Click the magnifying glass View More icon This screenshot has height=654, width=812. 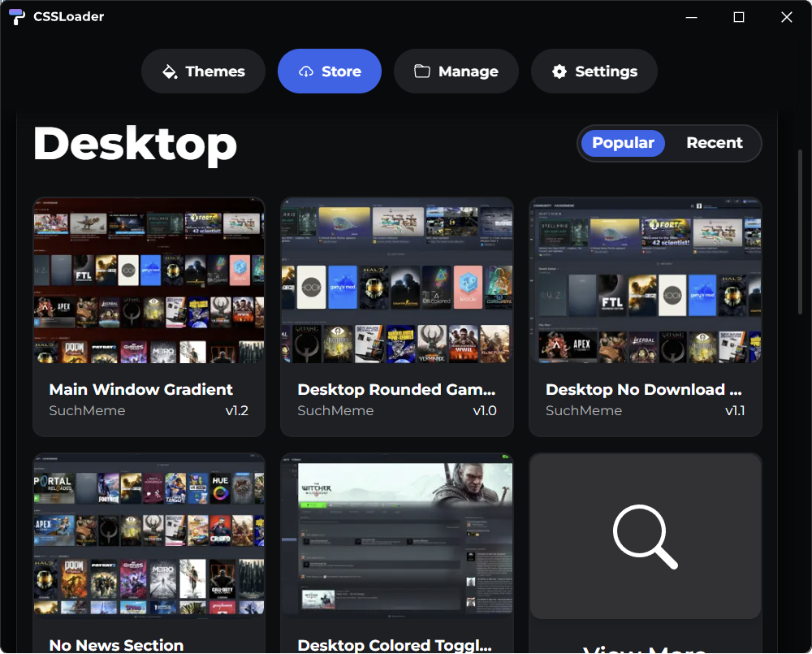click(x=646, y=536)
